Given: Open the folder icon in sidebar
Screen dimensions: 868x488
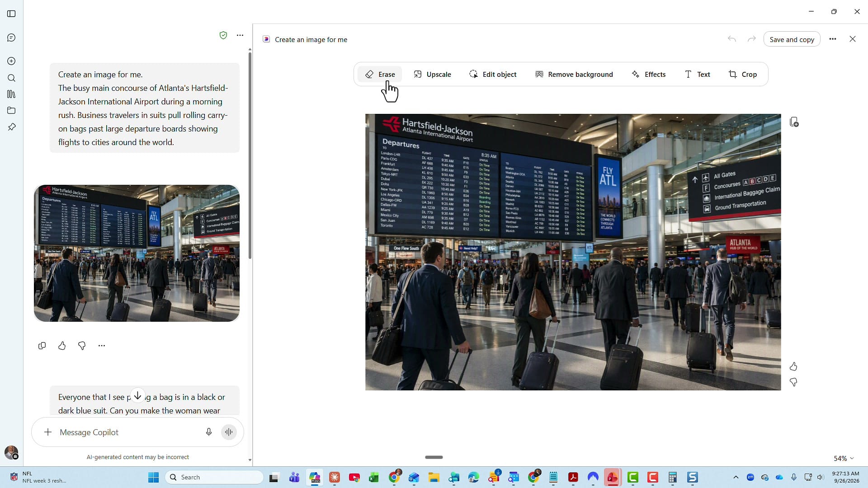Looking at the screenshot, I should [12, 110].
